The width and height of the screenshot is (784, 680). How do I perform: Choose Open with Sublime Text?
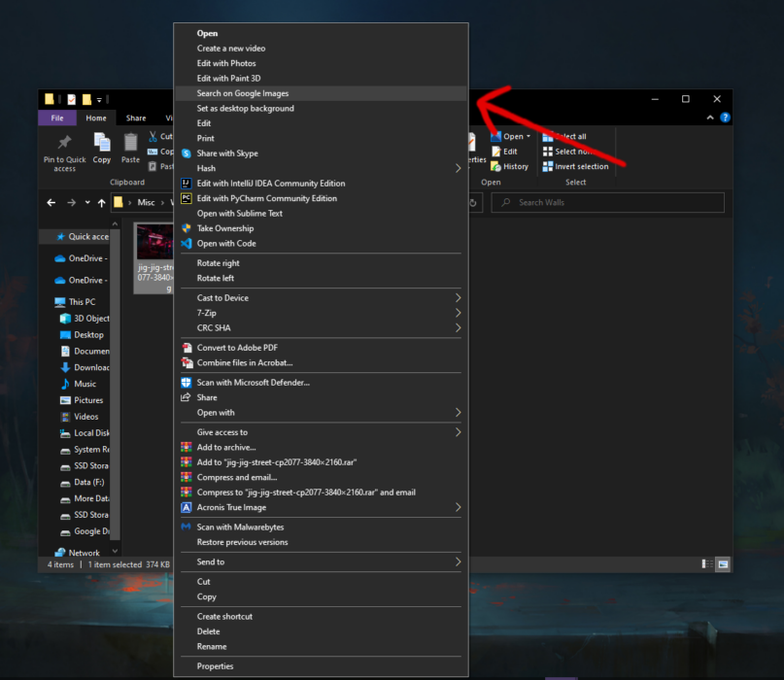[x=321, y=214]
